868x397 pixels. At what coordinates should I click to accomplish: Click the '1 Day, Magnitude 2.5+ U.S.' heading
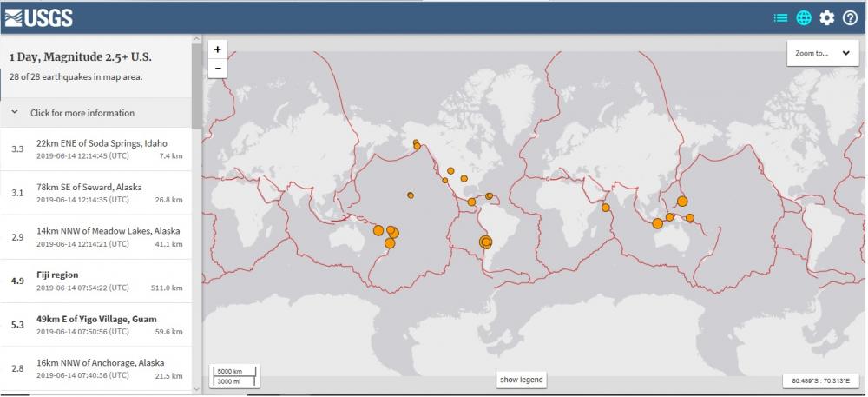(x=81, y=57)
